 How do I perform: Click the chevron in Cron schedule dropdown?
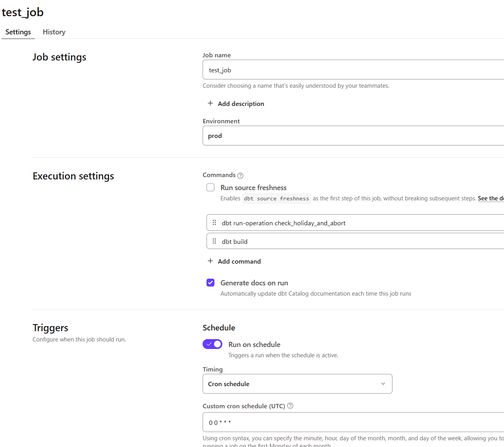click(383, 384)
